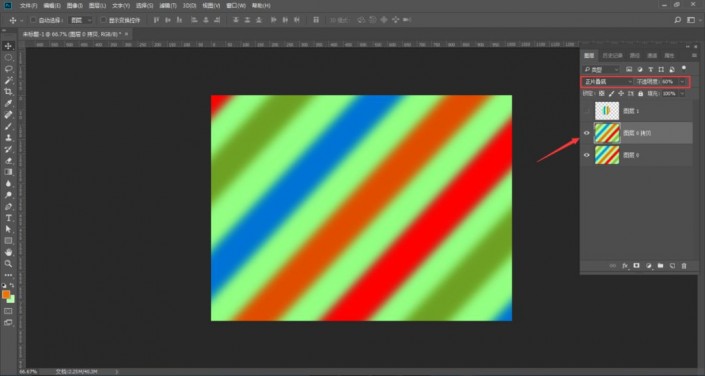This screenshot has height=376, width=705.
Task: Open the fill 100% dropdown arrow
Action: (682, 94)
